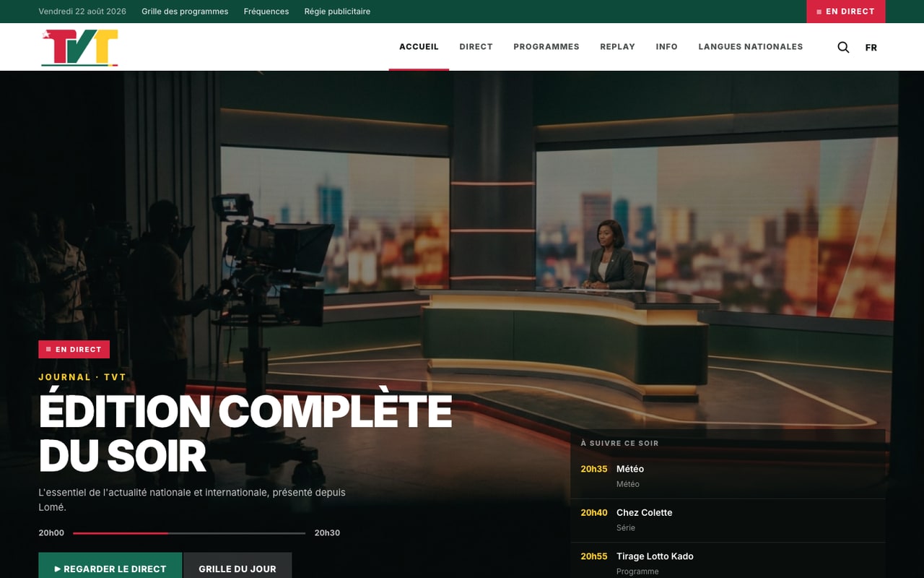Select the ACCUEIL nav tab
Image resolution: width=924 pixels, height=578 pixels.
tap(419, 47)
